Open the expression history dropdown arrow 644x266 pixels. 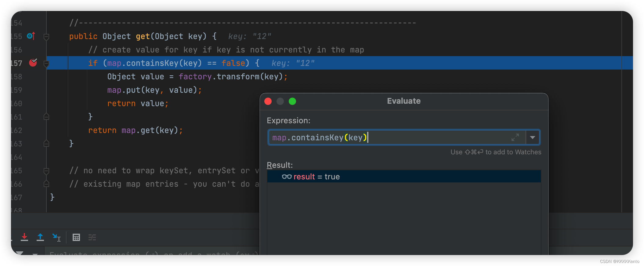coord(533,138)
